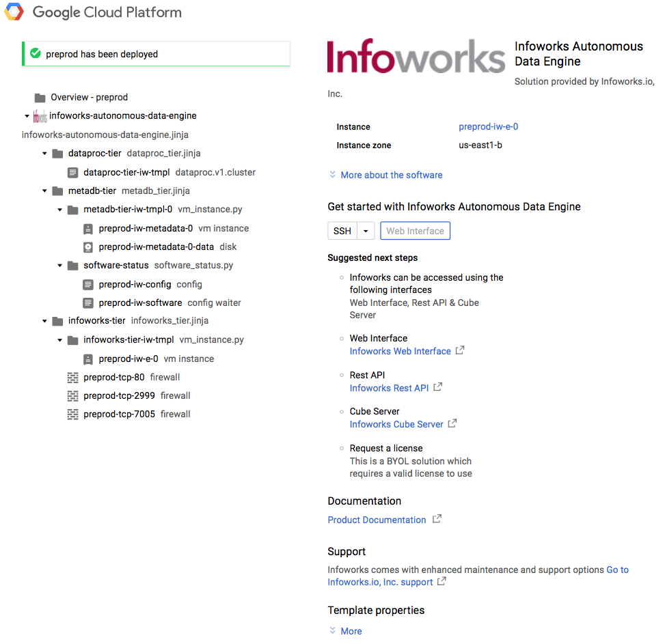665x644 pixels.
Task: Click the SSH button
Action: 342,231
